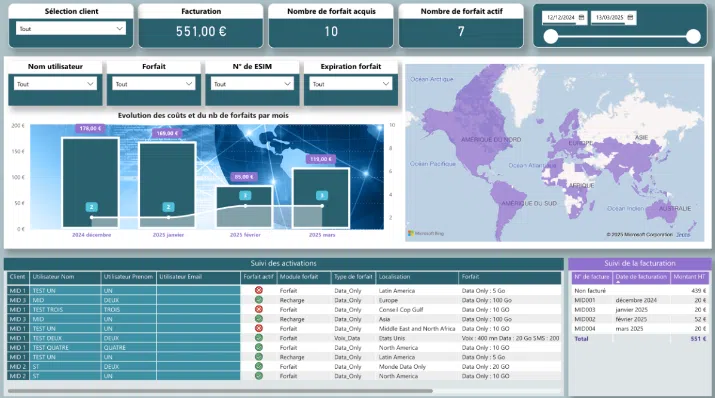Sort by Forfait actif column header
The width and height of the screenshot is (715, 398).
pyautogui.click(x=258, y=277)
